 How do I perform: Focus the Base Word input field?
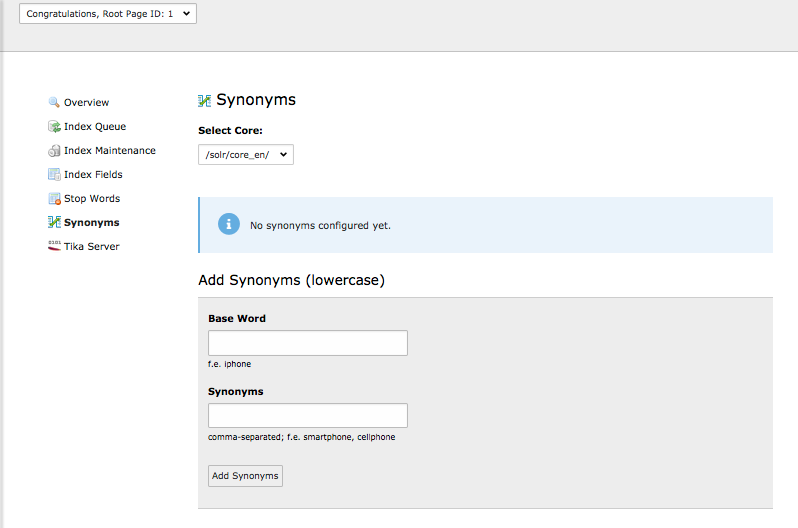tap(308, 343)
